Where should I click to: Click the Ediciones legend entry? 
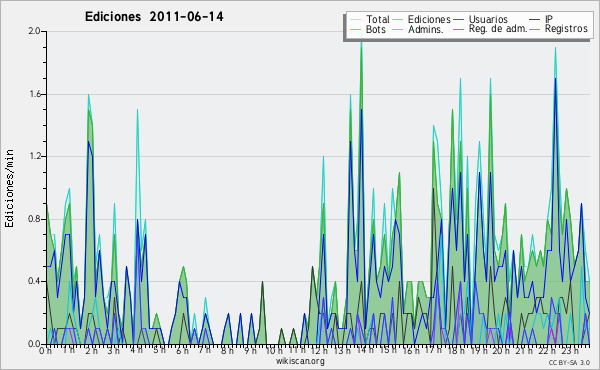coord(422,19)
